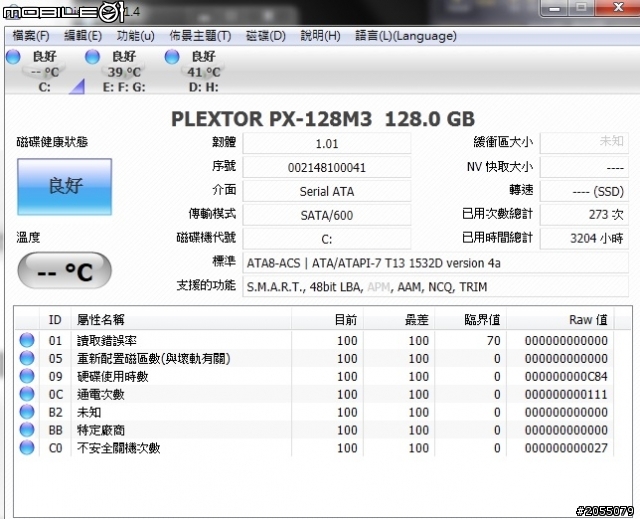Image resolution: width=640 pixels, height=519 pixels.
Task: Select the 通電次數 attribute row
Action: (314, 394)
